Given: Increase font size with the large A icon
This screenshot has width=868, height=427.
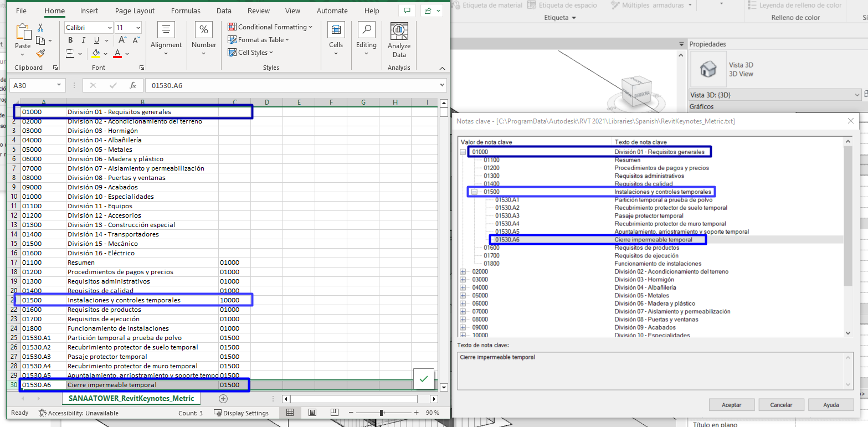Looking at the screenshot, I should click(x=122, y=40).
